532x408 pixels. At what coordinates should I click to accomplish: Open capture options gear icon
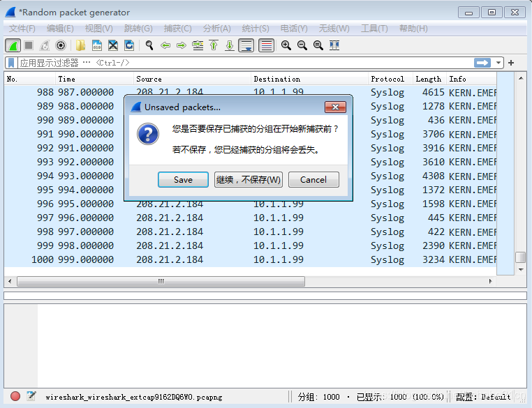point(61,45)
